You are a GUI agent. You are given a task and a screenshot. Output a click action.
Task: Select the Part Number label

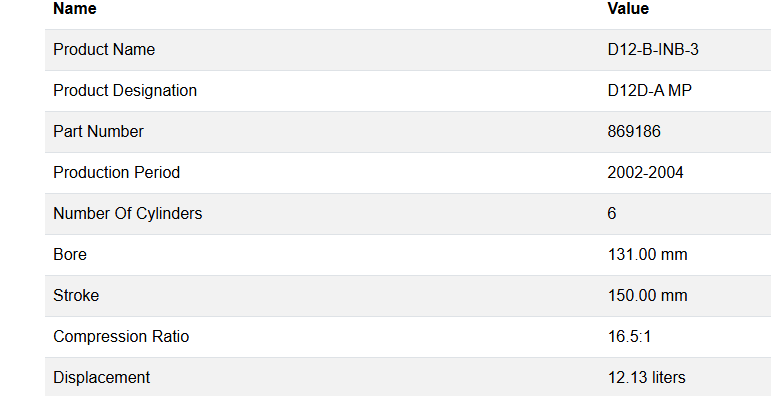pos(98,131)
